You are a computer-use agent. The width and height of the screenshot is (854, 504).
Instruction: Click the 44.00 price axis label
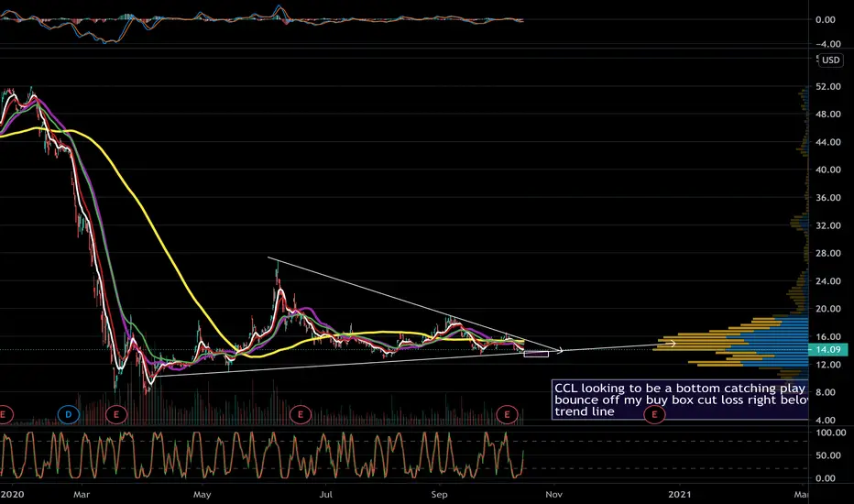click(827, 142)
